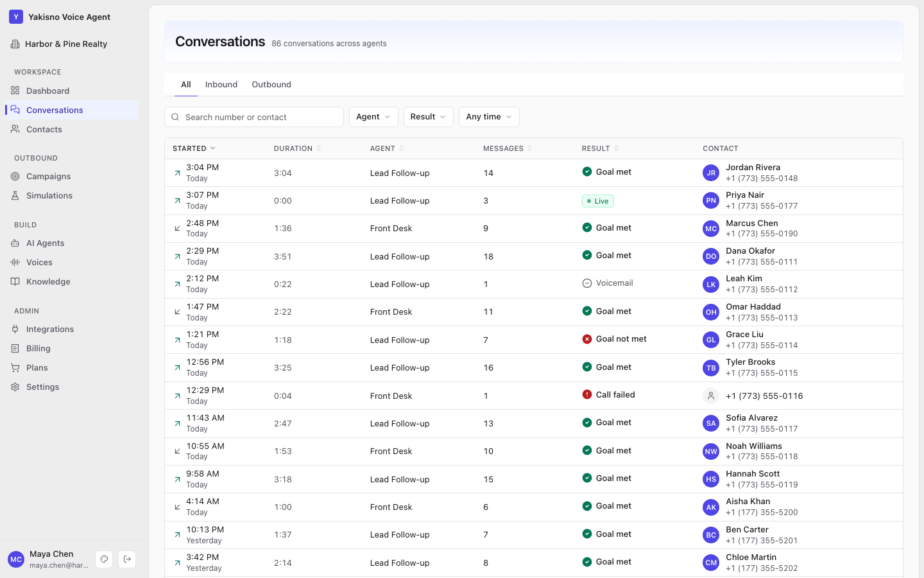Sort by the Agent column header
Image resolution: width=924 pixels, height=578 pixels.
[x=387, y=148]
